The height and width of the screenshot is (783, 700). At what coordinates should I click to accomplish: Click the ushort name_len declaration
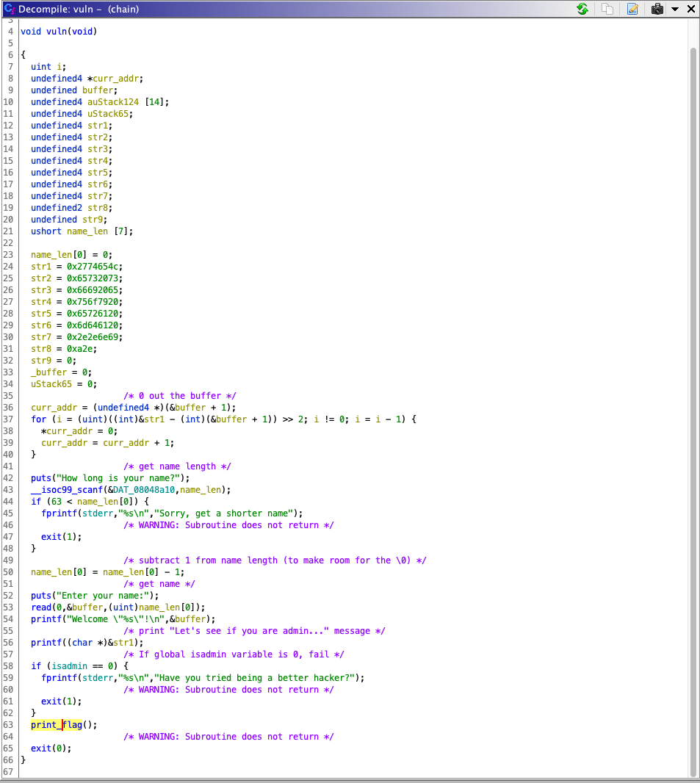[82, 231]
